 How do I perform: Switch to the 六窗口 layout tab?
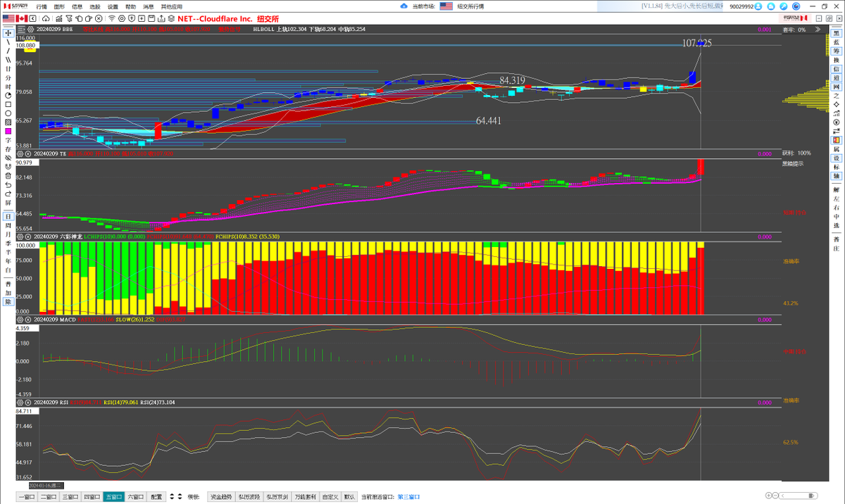pyautogui.click(x=136, y=496)
